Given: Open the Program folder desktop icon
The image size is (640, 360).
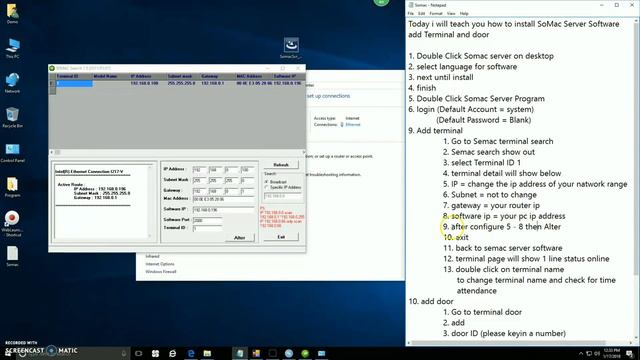Looking at the screenshot, I should [12, 187].
